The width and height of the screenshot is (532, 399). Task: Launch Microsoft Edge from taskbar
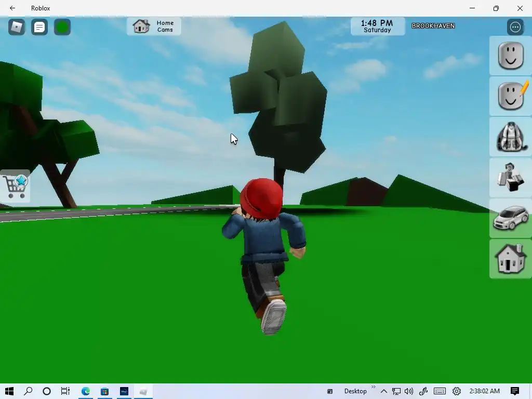(x=86, y=391)
